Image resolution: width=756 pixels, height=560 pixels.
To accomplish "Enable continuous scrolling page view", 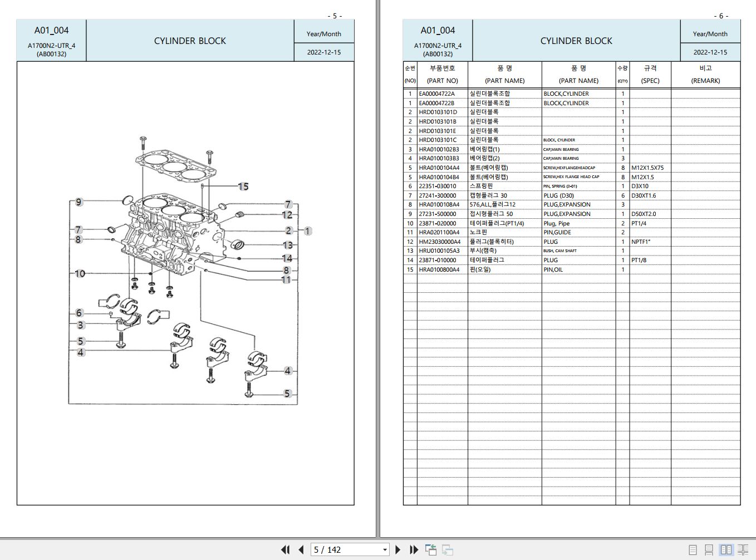I will [709, 550].
